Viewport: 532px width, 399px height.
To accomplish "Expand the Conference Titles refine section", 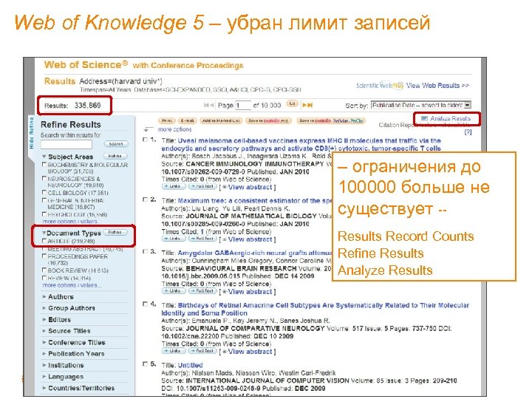I will (44, 342).
